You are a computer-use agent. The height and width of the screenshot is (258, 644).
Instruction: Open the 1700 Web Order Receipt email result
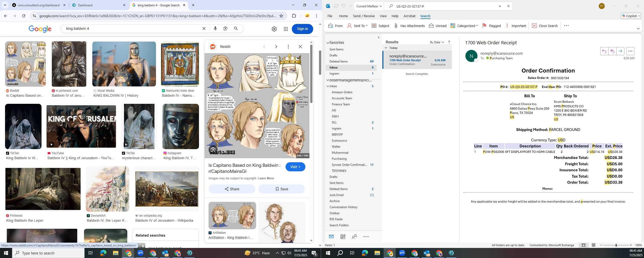click(x=417, y=60)
